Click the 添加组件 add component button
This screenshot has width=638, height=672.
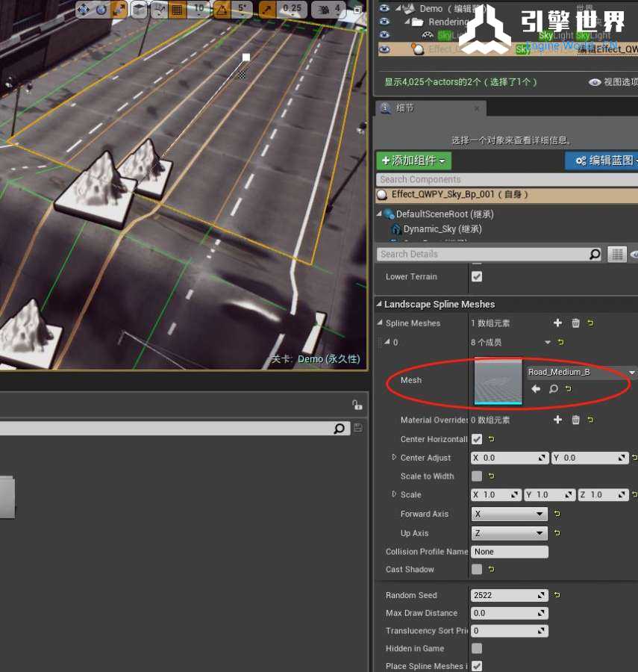coord(413,161)
